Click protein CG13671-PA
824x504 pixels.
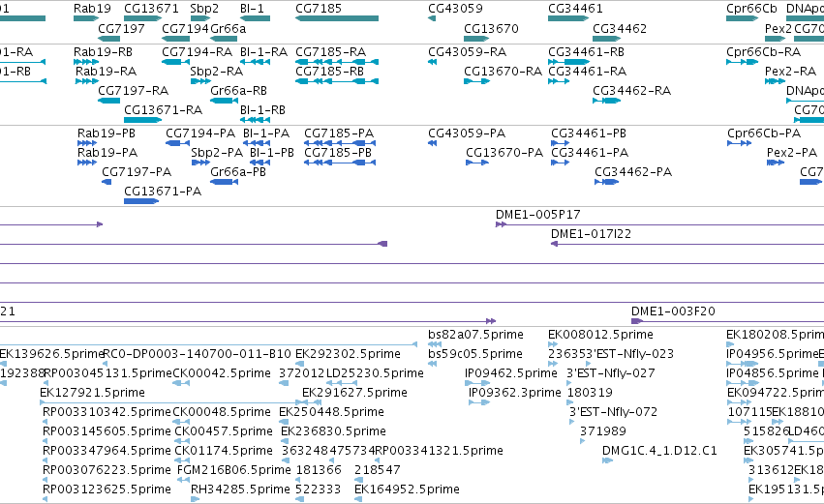tap(141, 201)
